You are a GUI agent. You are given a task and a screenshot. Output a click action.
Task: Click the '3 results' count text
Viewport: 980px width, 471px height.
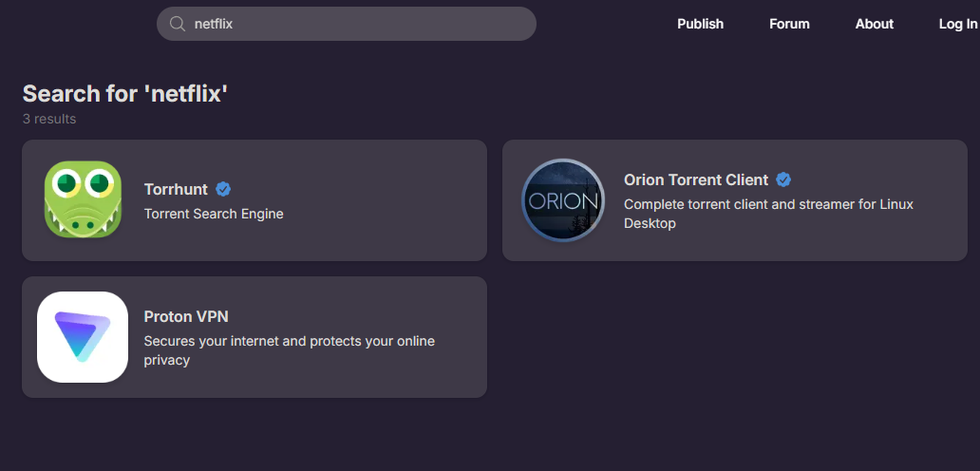(x=49, y=119)
